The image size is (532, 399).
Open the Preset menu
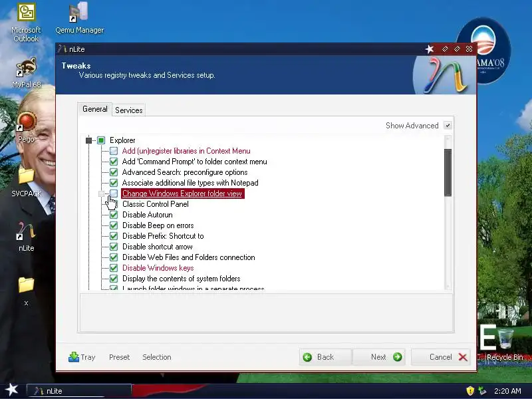[x=120, y=357]
